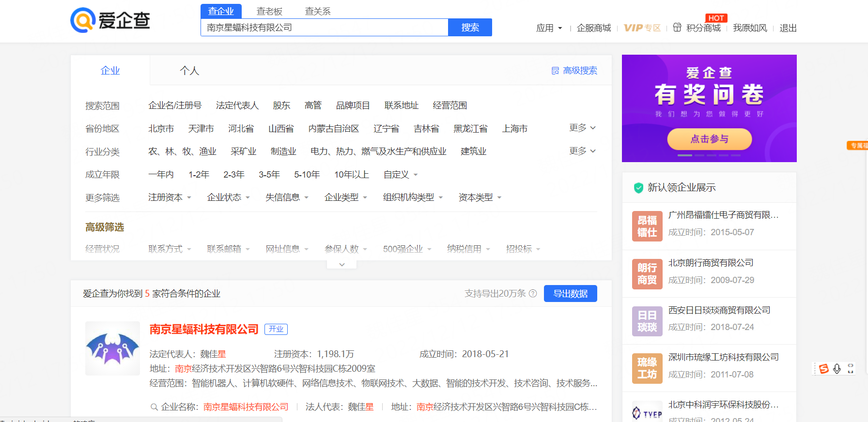The height and width of the screenshot is (422, 868).
Task: Filter industry by 制造业
Action: 283,151
